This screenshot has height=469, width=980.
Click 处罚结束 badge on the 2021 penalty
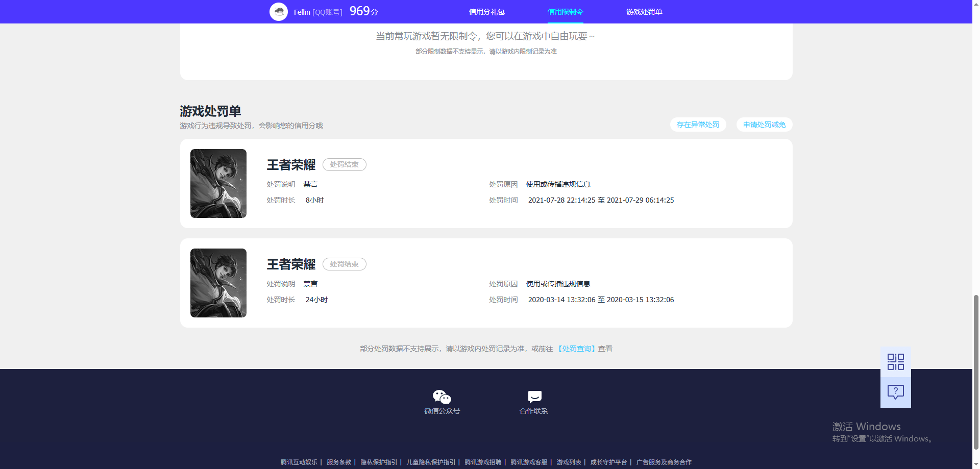[x=345, y=164]
